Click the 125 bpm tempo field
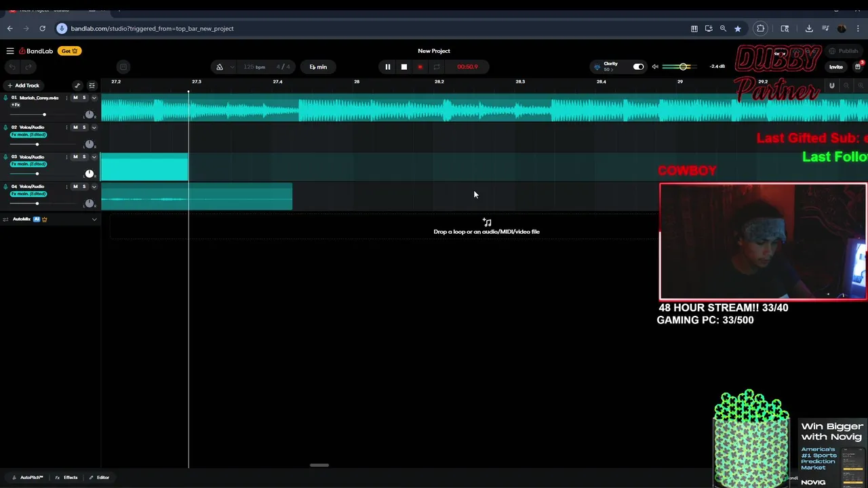Image resolution: width=868 pixels, height=488 pixels. [x=254, y=66]
